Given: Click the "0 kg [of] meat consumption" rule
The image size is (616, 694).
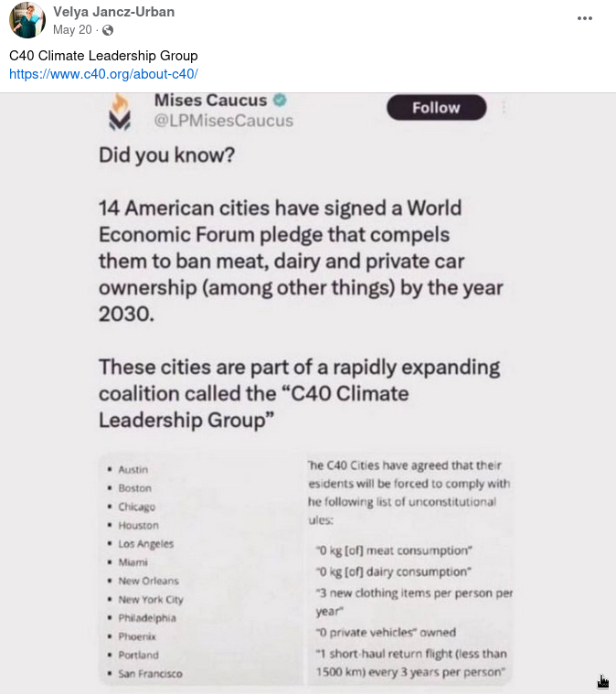Looking at the screenshot, I should coord(393,551).
